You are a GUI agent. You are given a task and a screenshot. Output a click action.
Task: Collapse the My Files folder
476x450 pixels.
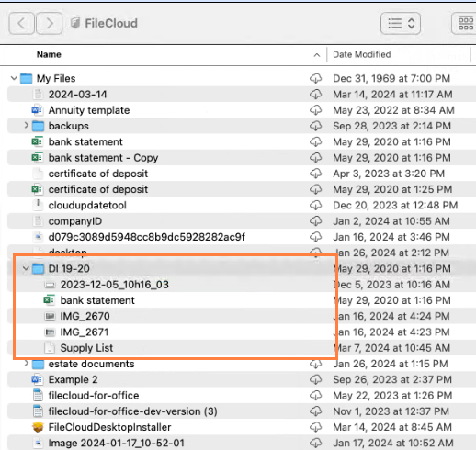14,78
